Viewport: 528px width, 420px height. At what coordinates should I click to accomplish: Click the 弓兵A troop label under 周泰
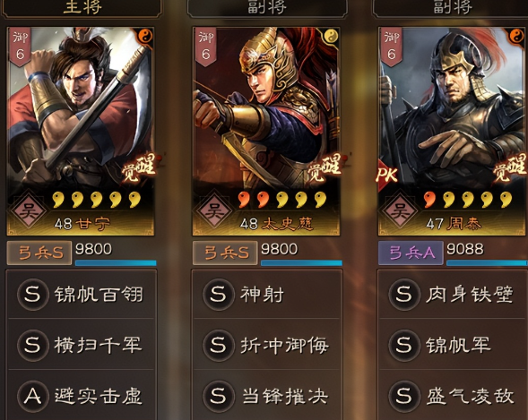click(x=411, y=253)
